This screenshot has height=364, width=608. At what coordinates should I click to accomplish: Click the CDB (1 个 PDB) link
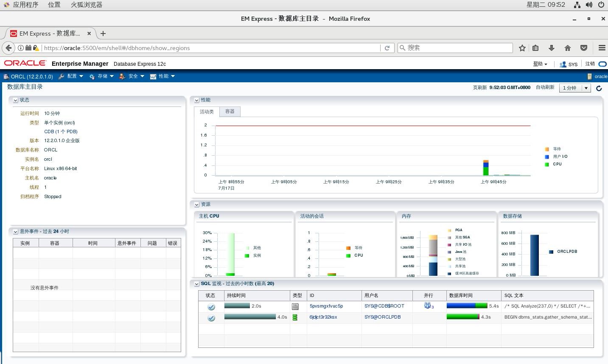(61, 132)
